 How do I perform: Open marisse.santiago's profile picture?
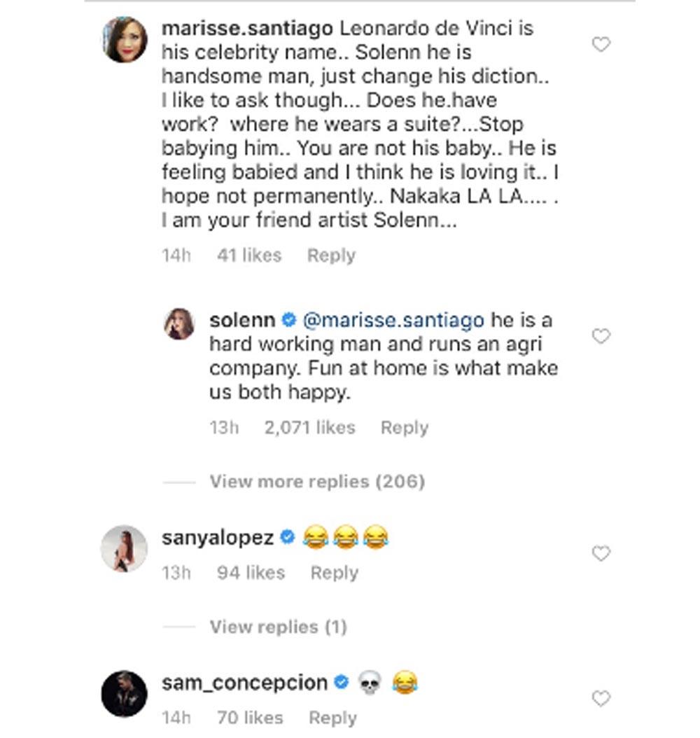click(125, 40)
